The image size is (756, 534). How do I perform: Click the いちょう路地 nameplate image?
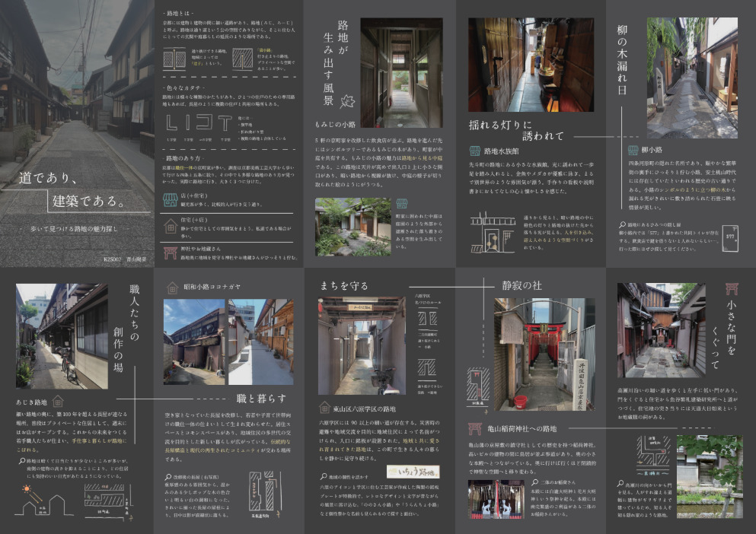point(413,472)
